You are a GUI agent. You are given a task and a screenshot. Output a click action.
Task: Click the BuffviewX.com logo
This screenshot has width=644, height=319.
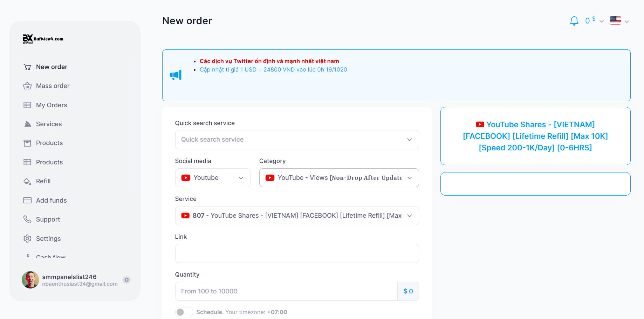pos(43,39)
